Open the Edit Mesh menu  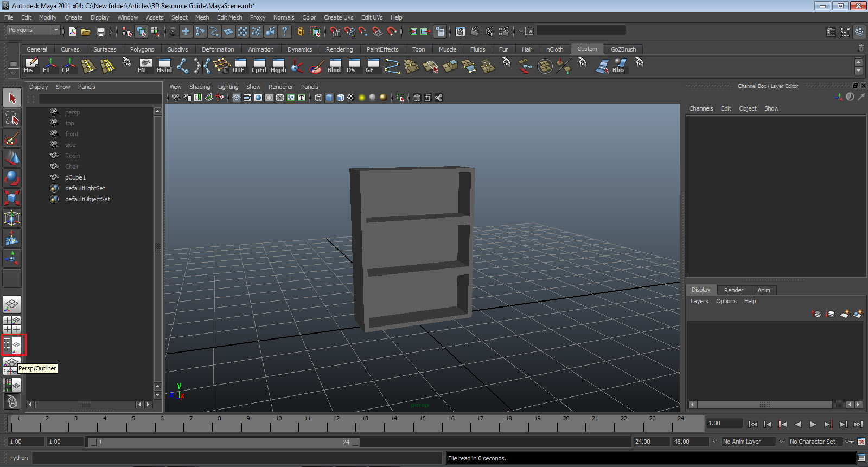[229, 17]
